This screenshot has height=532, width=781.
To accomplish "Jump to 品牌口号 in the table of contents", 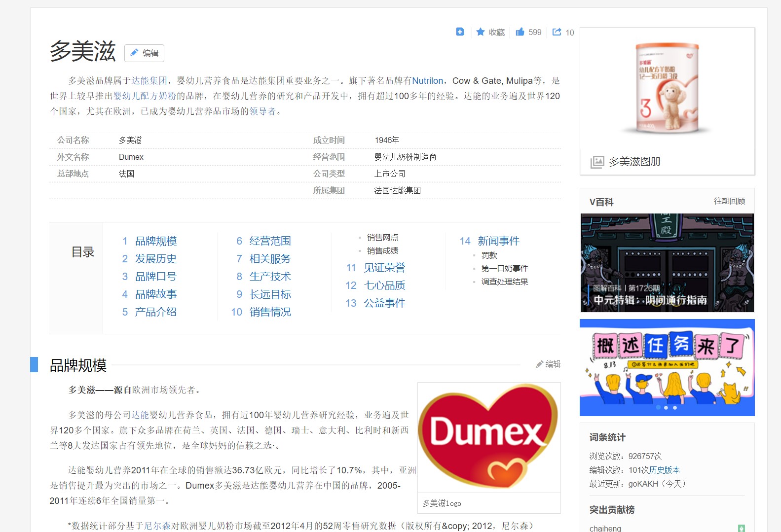I will coord(156,277).
